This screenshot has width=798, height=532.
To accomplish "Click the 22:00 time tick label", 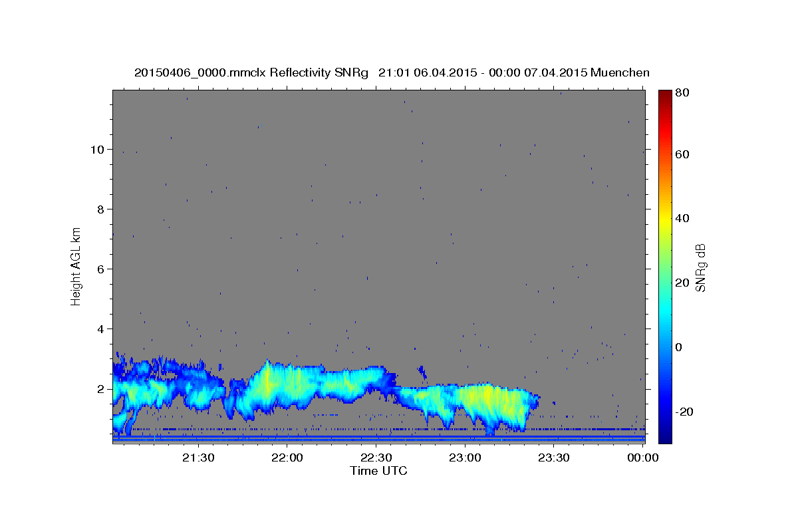I will [287, 458].
